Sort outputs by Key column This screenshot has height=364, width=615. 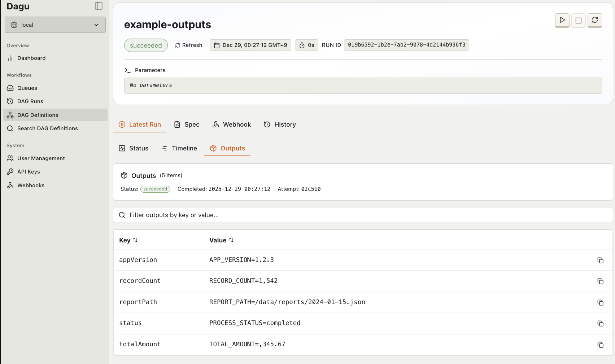(x=128, y=240)
